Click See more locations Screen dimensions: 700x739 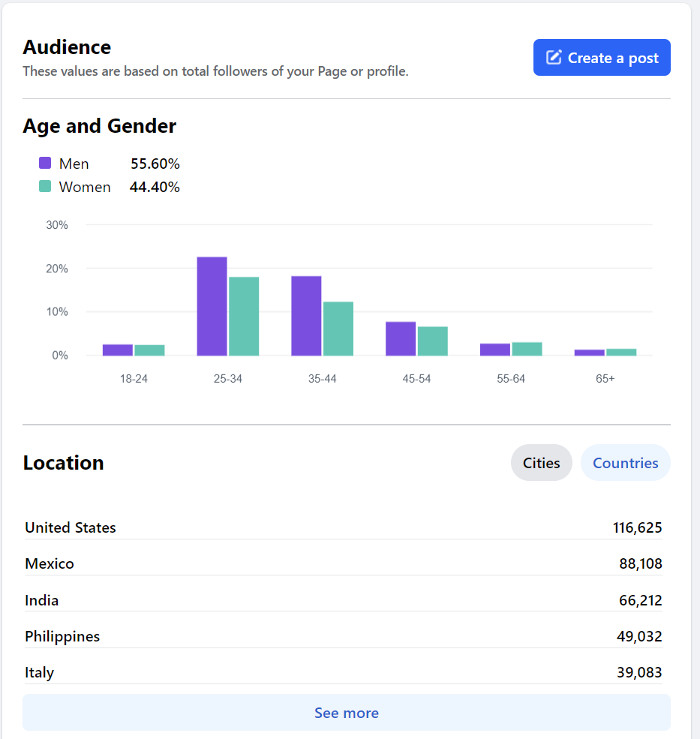click(x=347, y=713)
